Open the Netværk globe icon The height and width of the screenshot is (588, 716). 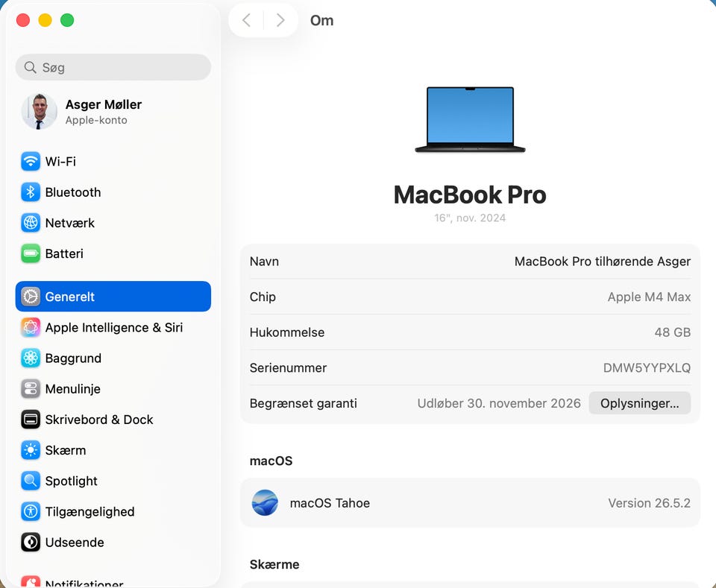pos(31,223)
